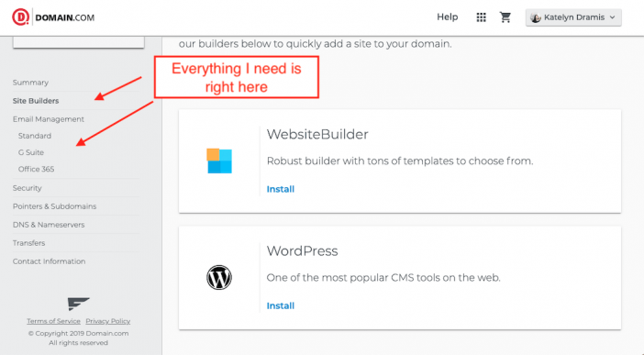Open the Help link

[448, 17]
